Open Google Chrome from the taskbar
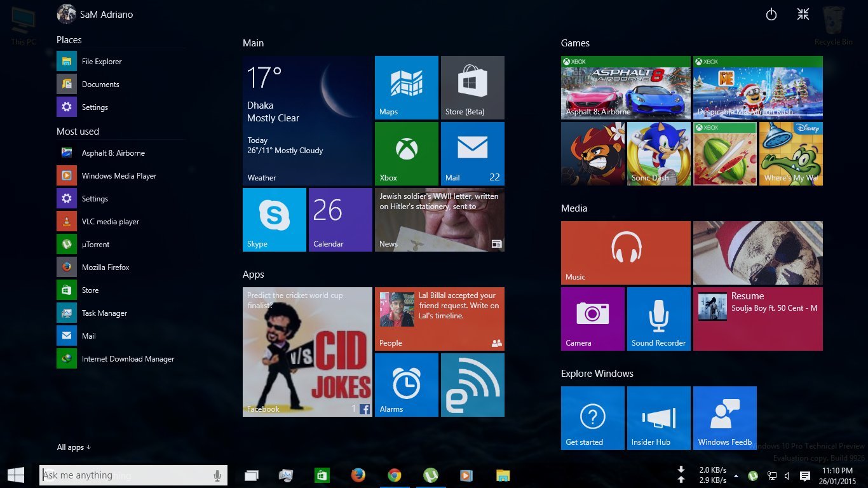This screenshot has width=868, height=488. [395, 475]
